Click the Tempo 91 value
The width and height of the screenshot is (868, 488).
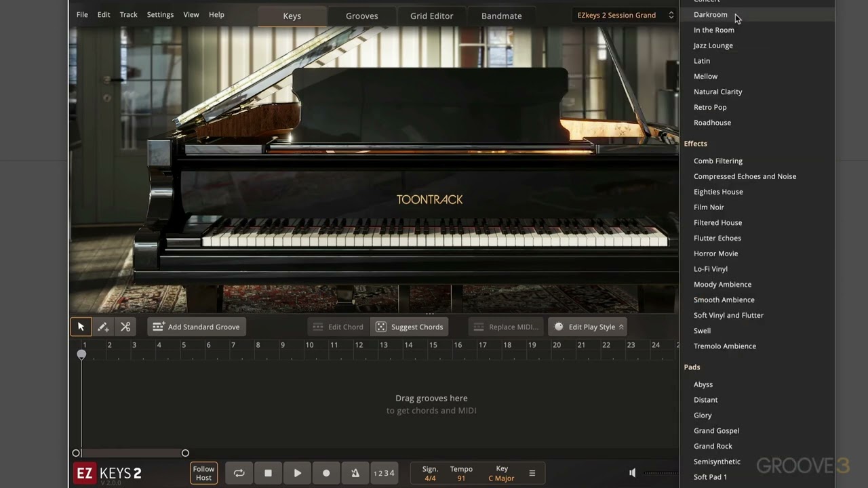(x=461, y=479)
